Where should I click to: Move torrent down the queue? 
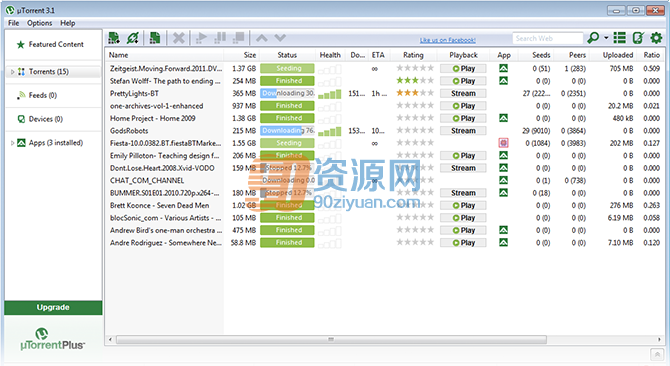(280, 38)
